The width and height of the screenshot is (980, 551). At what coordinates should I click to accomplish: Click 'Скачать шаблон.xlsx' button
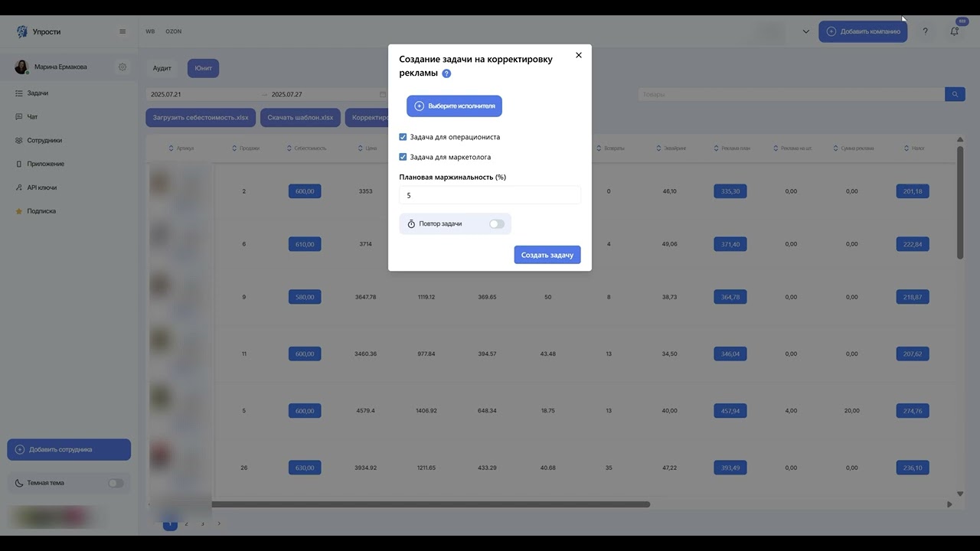(x=300, y=118)
